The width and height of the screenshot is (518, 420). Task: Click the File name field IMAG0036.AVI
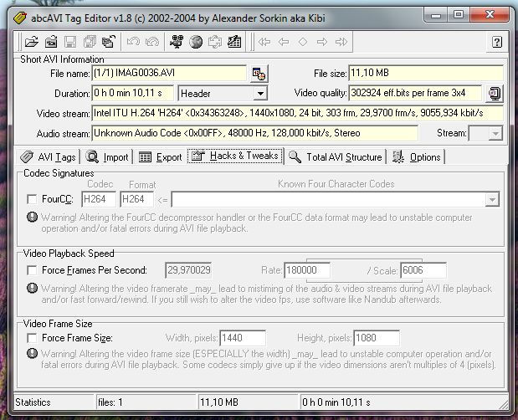pyautogui.click(x=169, y=74)
